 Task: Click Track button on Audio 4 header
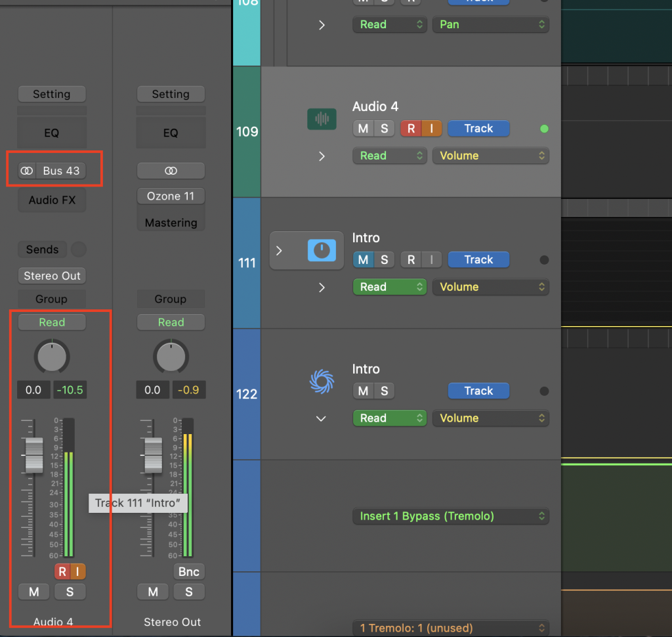478,128
